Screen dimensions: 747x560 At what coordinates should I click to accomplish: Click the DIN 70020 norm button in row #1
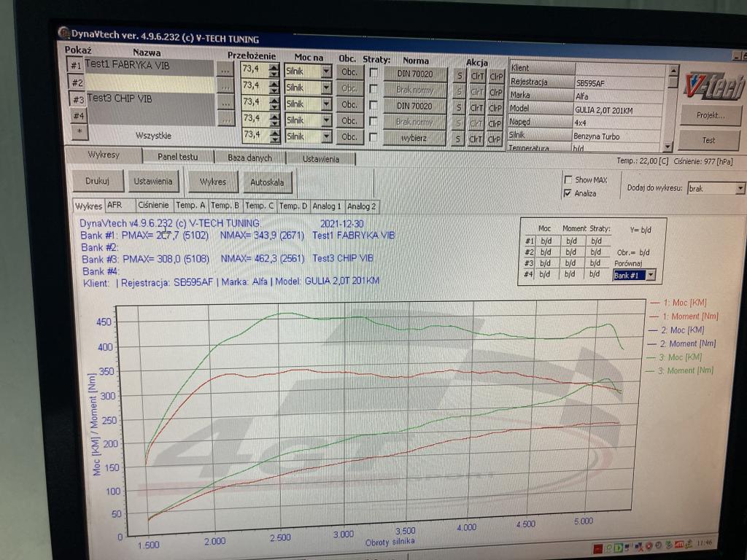pos(415,74)
